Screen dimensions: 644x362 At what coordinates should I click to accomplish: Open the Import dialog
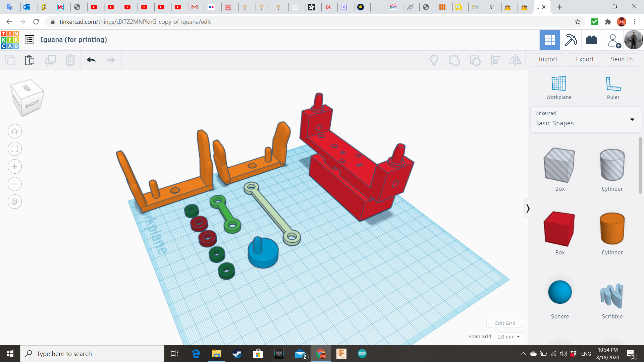coord(548,59)
